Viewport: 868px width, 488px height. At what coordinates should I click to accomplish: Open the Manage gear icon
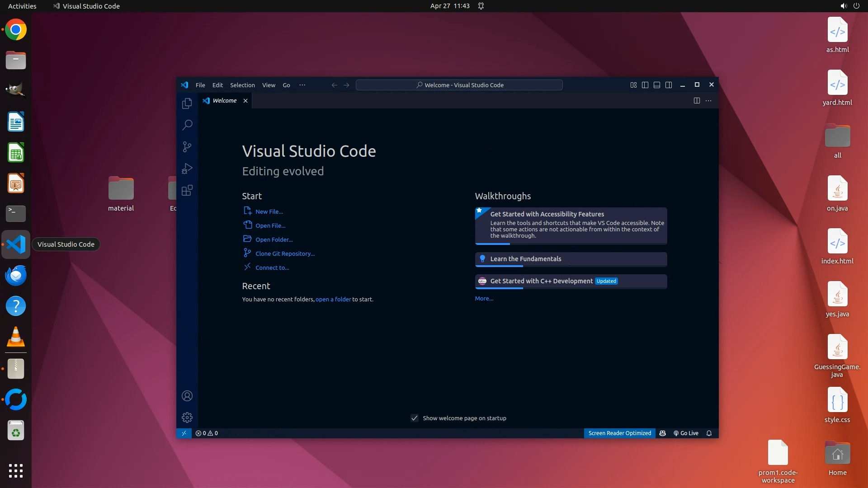[x=187, y=418]
